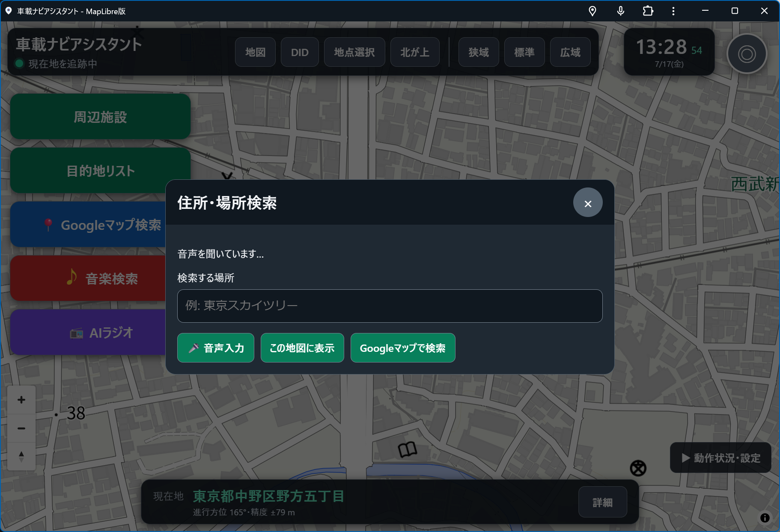Click the book symbol on the map
The height and width of the screenshot is (532, 780).
[407, 449]
